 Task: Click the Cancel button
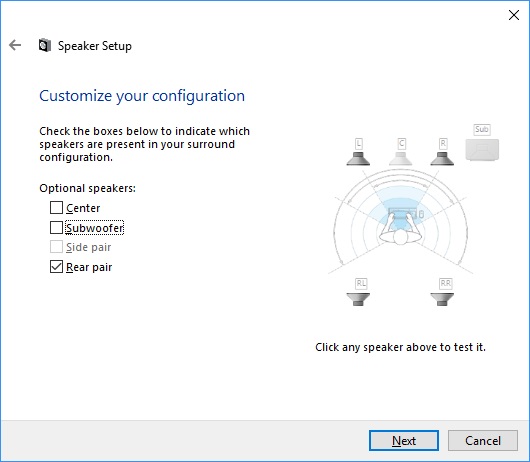pyautogui.click(x=483, y=440)
